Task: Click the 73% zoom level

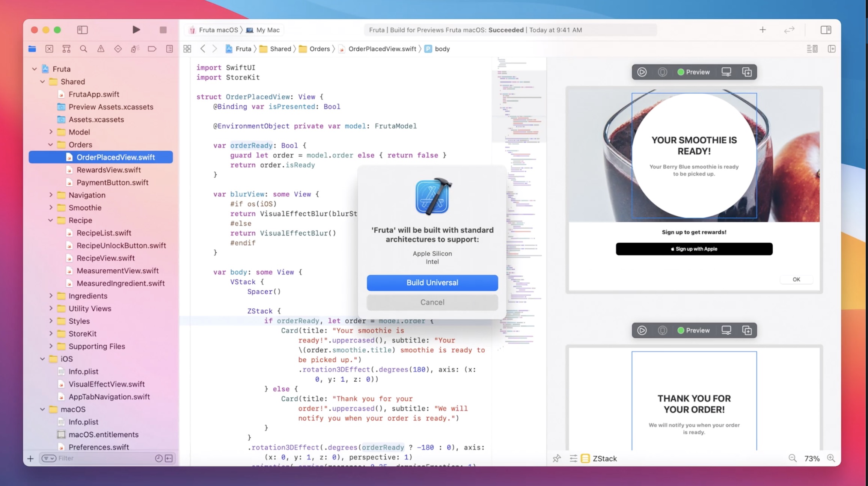Action: [x=812, y=459]
